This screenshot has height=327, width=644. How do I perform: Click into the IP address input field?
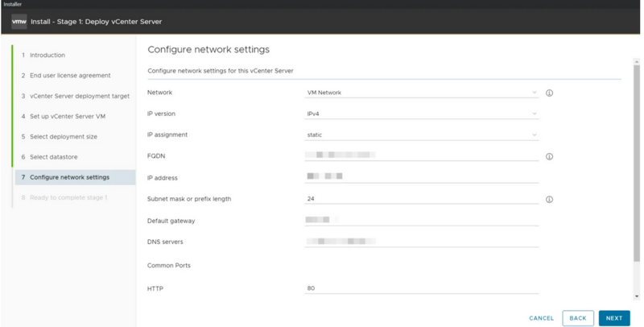pos(421,176)
